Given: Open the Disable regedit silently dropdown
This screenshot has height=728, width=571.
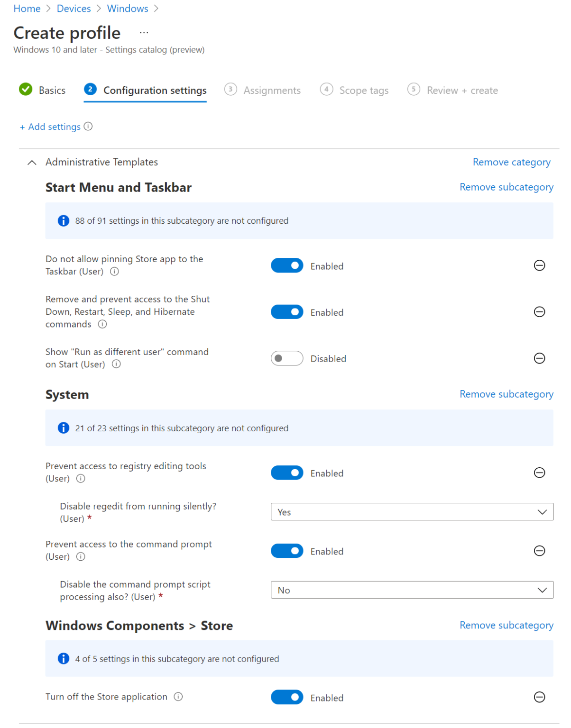Looking at the screenshot, I should pos(412,512).
